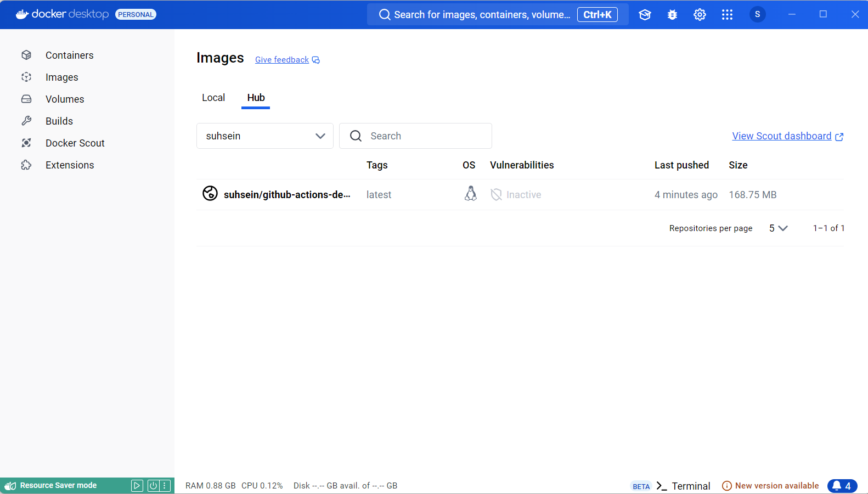
Task: Click the Volumes disk icon
Action: click(x=26, y=99)
